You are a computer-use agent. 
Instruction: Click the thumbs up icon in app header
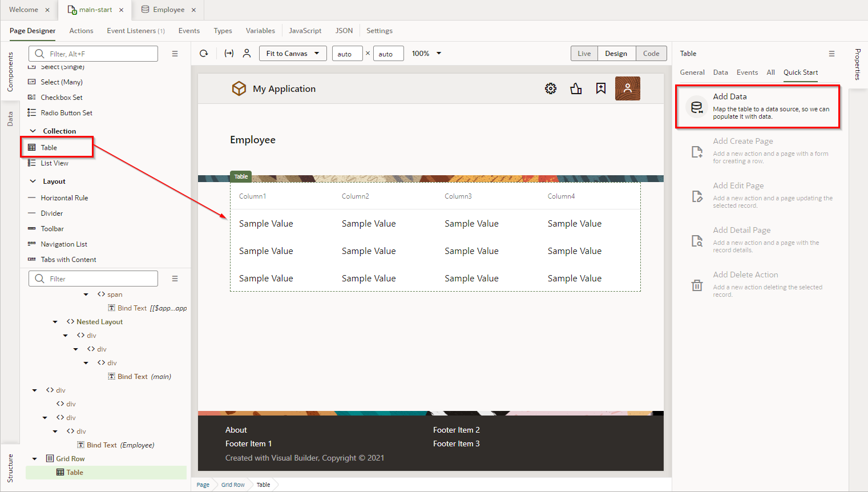coord(576,88)
